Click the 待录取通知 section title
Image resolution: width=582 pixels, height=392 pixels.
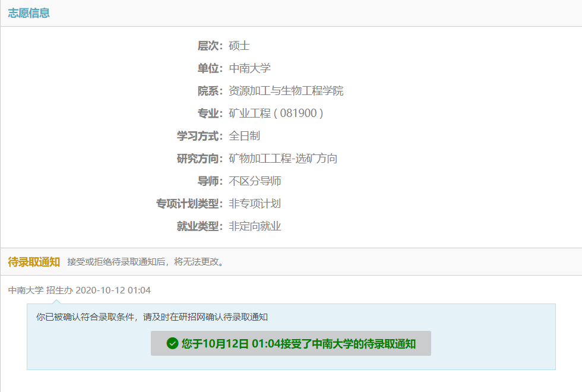click(x=34, y=262)
